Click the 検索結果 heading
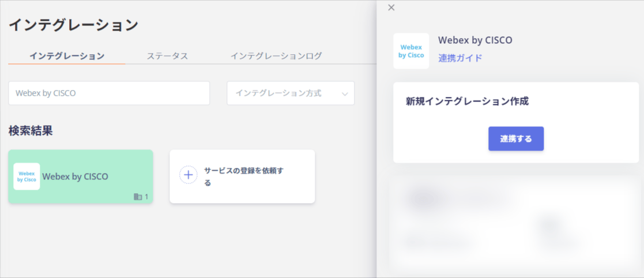Image resolution: width=644 pixels, height=278 pixels. (x=31, y=131)
